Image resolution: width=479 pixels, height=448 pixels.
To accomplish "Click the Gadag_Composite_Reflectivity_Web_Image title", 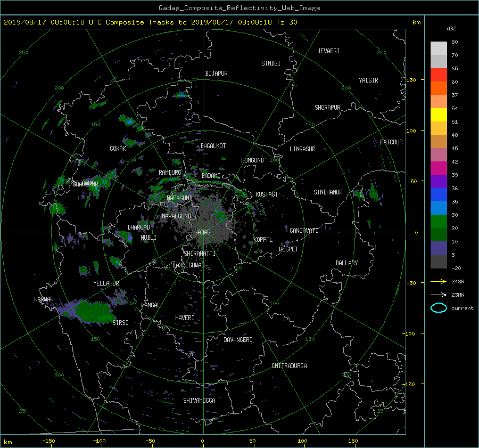I will tap(239, 8).
